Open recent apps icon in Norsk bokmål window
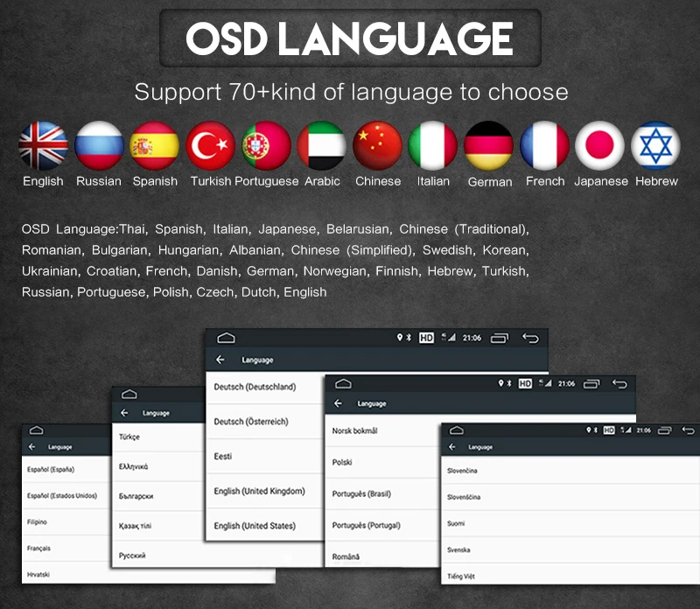700x609 pixels. tap(592, 384)
